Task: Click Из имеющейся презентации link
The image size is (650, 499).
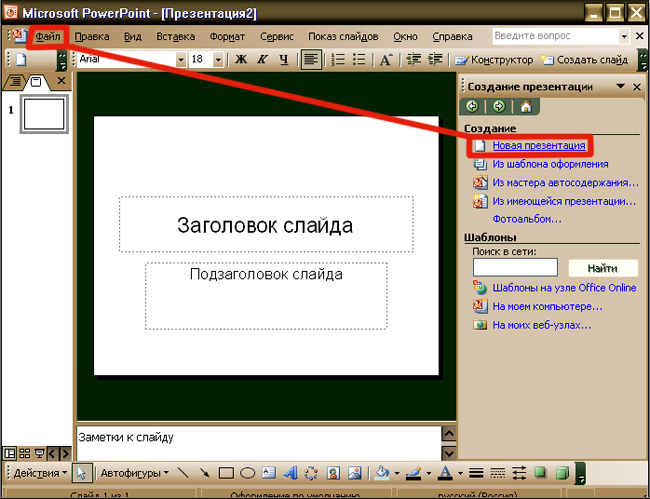Action: pyautogui.click(x=564, y=201)
